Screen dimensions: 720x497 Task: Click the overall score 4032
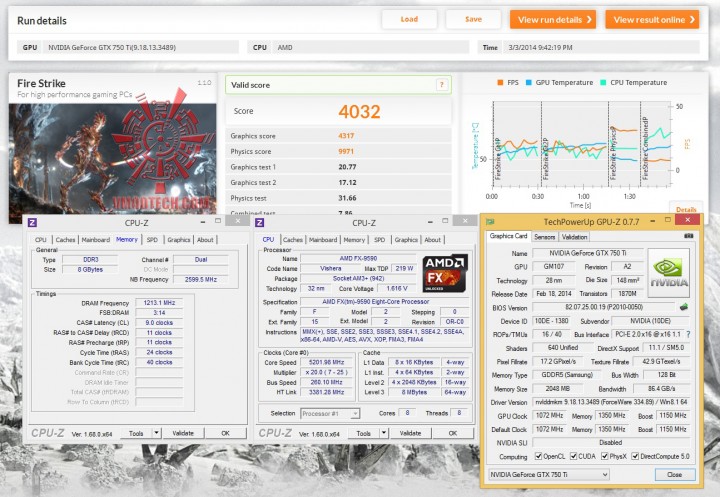coord(359,112)
